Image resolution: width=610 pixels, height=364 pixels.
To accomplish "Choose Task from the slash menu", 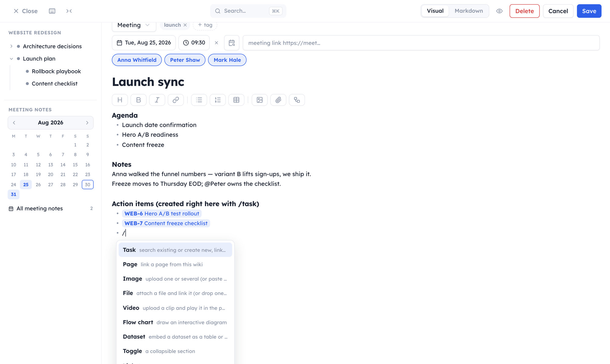I will [x=175, y=250].
